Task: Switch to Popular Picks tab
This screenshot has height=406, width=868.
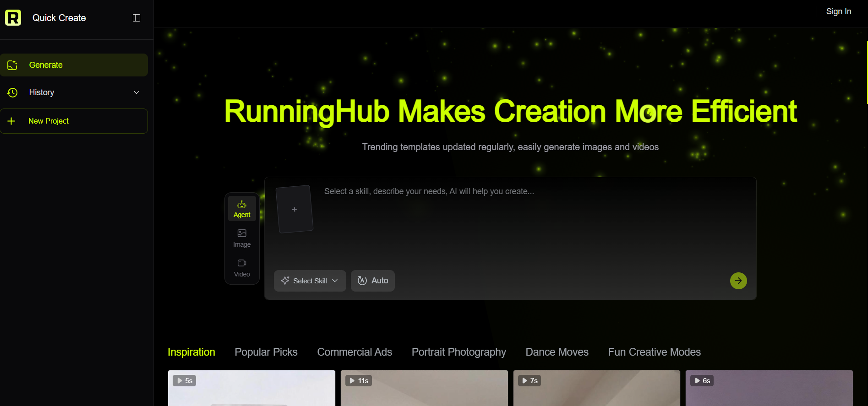Action: (266, 352)
